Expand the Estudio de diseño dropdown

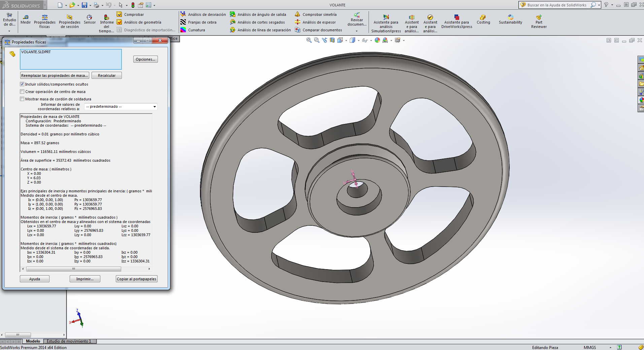click(9, 31)
